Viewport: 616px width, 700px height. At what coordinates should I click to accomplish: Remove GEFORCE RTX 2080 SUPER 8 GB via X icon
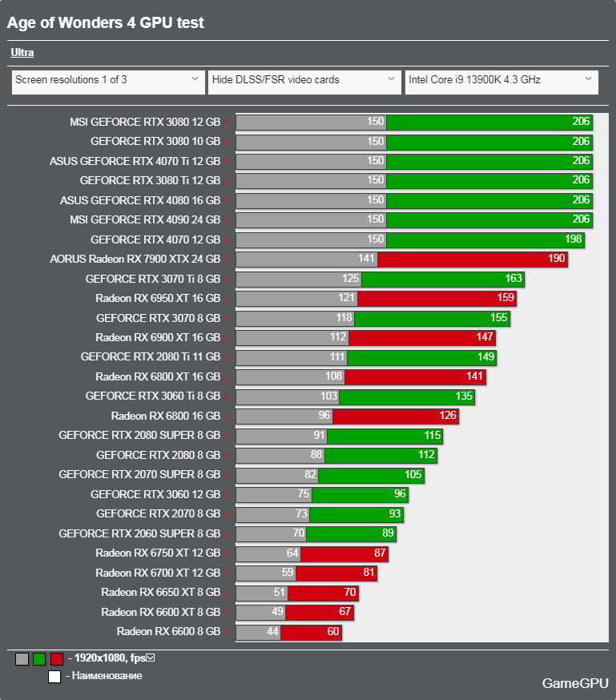227,436
